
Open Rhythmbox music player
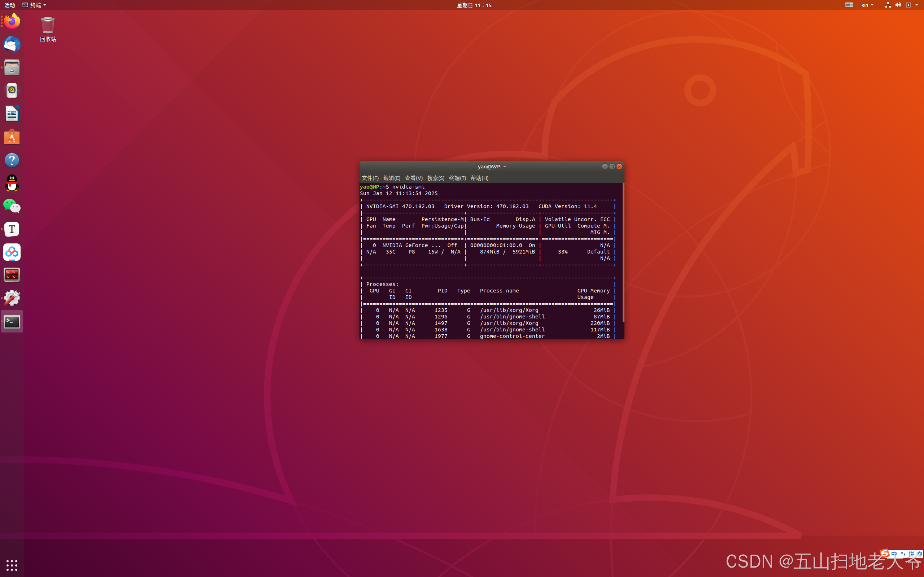[x=12, y=91]
